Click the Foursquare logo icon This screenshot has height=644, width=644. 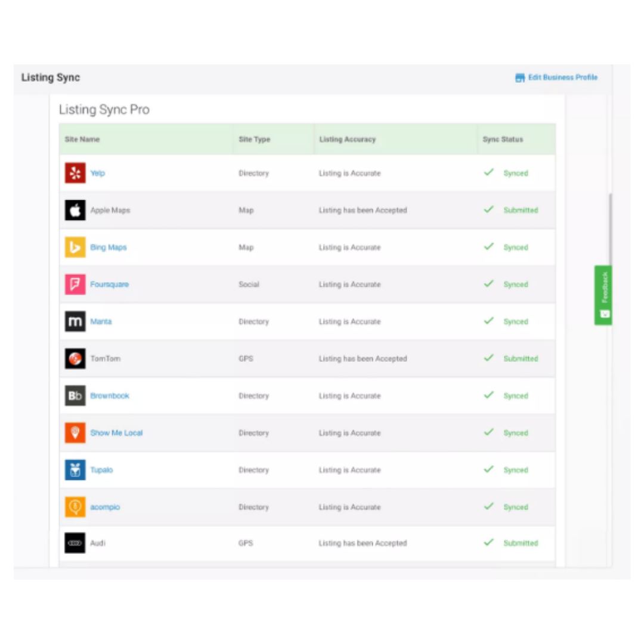click(75, 284)
